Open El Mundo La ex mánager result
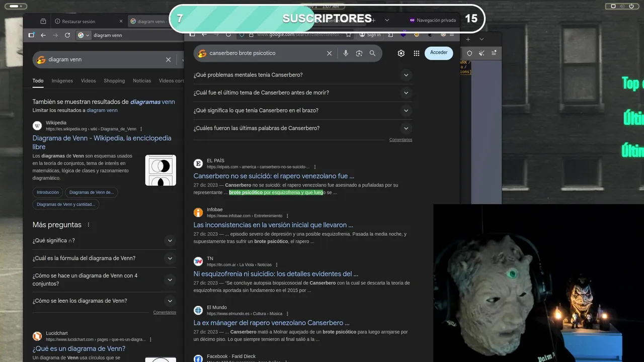Viewport: 644px width, 362px height. point(272,323)
